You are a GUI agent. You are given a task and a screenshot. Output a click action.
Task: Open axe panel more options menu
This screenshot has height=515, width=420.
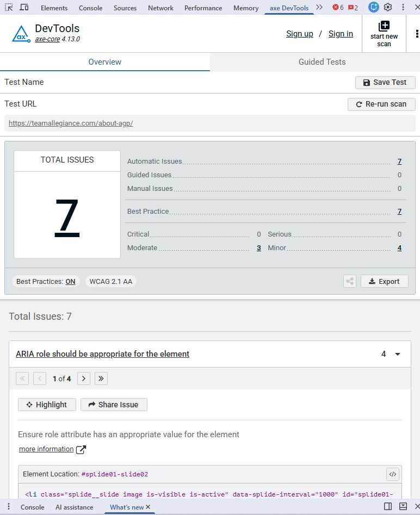[416, 34]
